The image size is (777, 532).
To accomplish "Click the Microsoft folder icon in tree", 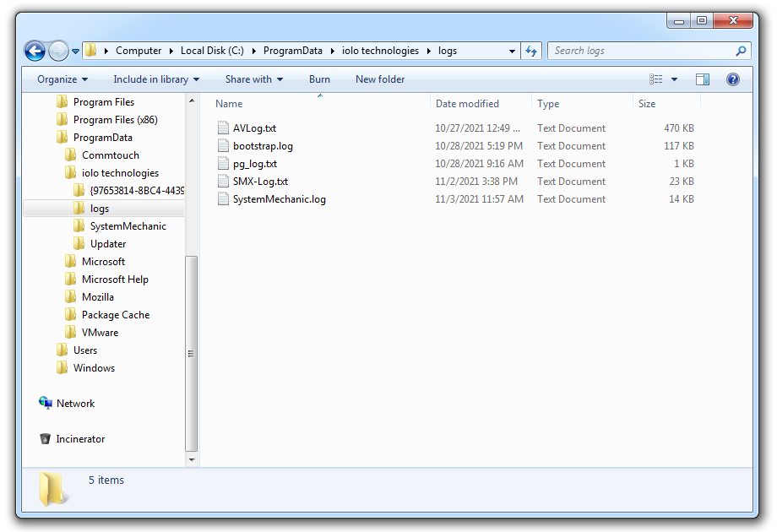I will (x=70, y=262).
